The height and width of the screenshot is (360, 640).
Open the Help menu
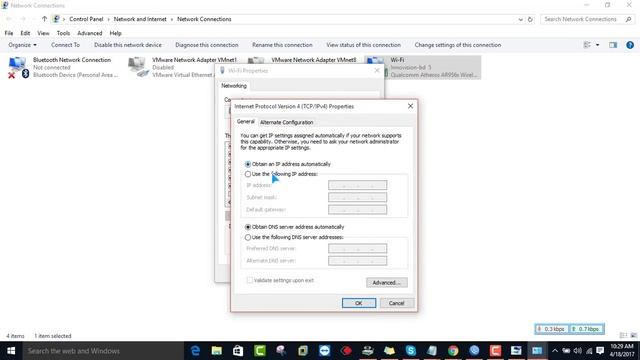116,33
